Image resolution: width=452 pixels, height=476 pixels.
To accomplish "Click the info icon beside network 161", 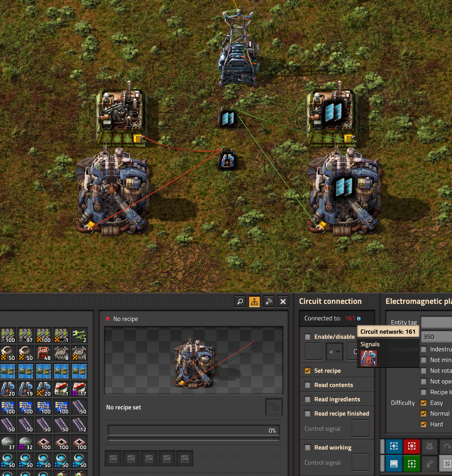I will click(359, 319).
